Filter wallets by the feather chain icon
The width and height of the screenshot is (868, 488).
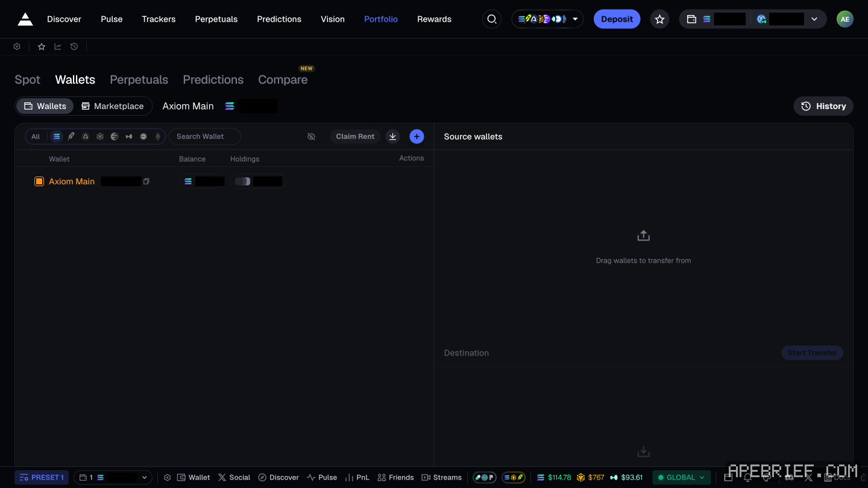point(71,137)
